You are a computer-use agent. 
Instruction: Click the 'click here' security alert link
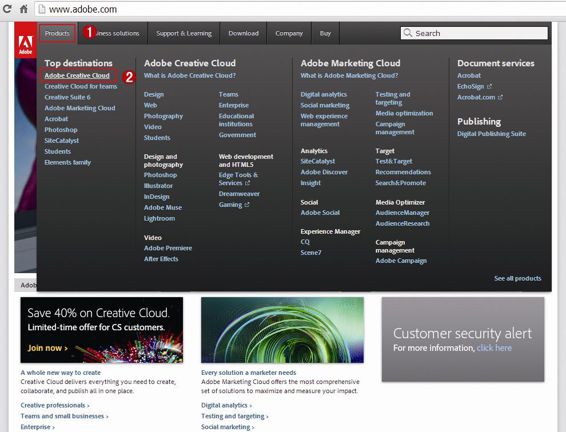(x=494, y=348)
